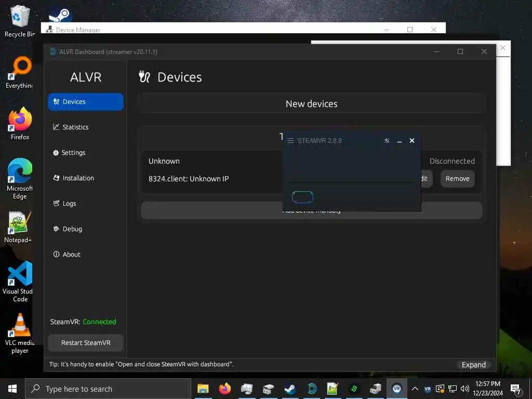
Task: Click the 'New devices' section header
Action: [312, 104]
